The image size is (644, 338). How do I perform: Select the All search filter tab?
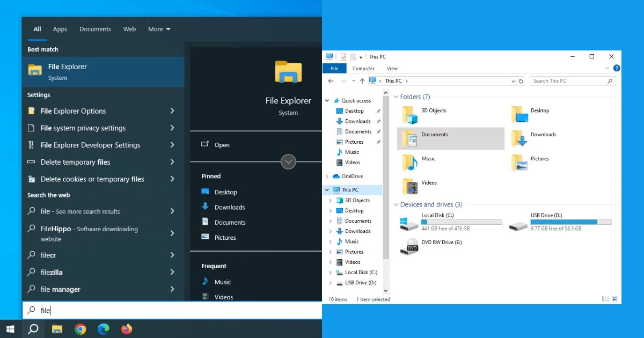37,29
